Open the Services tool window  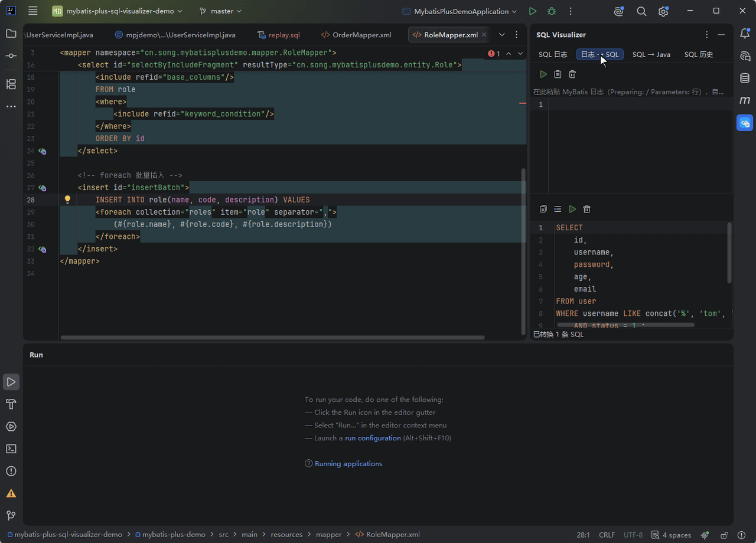[x=11, y=426]
